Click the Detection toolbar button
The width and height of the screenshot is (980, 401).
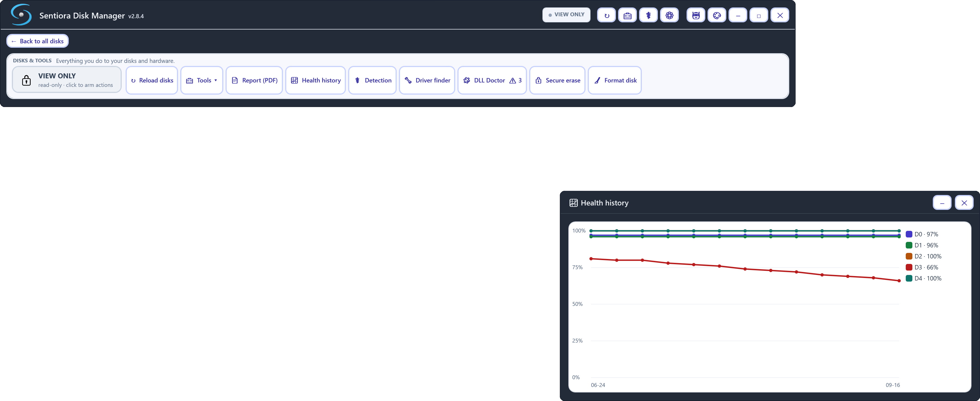372,80
